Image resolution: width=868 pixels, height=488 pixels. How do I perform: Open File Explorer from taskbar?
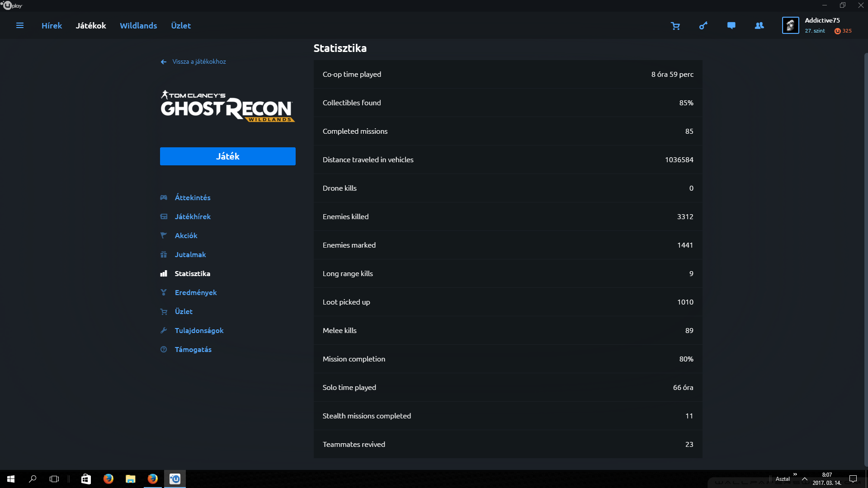(131, 479)
